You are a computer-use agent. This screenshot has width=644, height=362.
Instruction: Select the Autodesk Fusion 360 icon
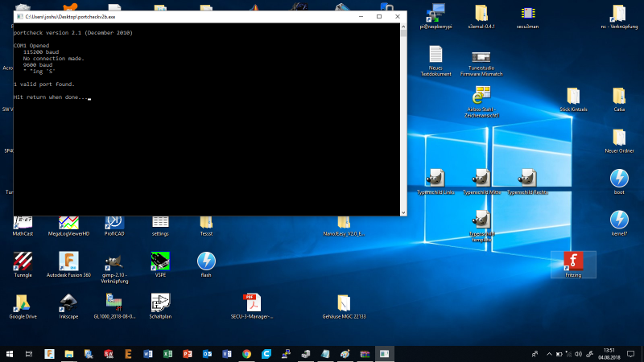point(69,262)
